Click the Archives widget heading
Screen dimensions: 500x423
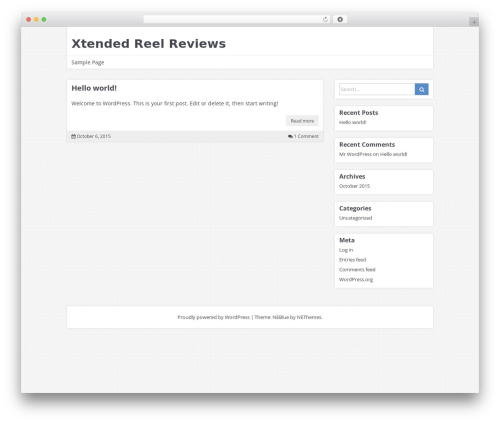pos(352,177)
